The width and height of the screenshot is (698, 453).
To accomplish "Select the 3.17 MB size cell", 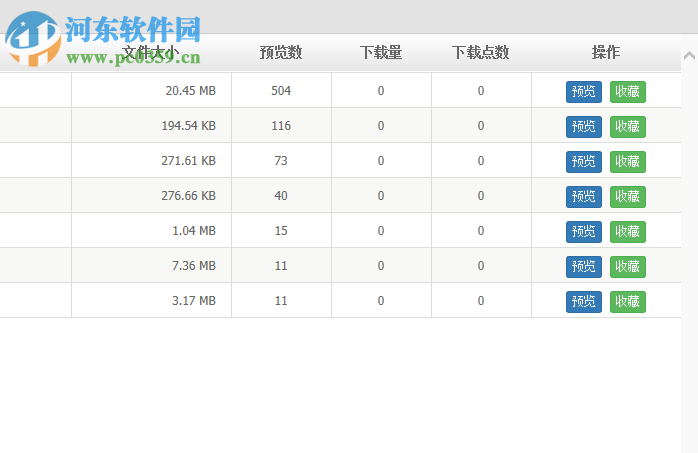I will click(x=151, y=300).
